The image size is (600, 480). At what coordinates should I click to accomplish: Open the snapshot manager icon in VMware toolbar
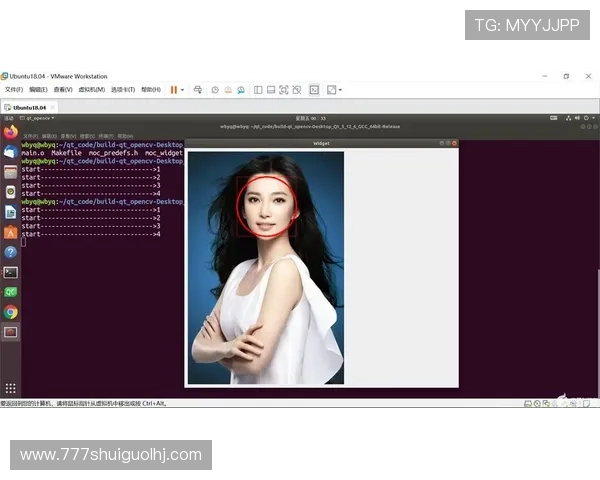point(241,90)
